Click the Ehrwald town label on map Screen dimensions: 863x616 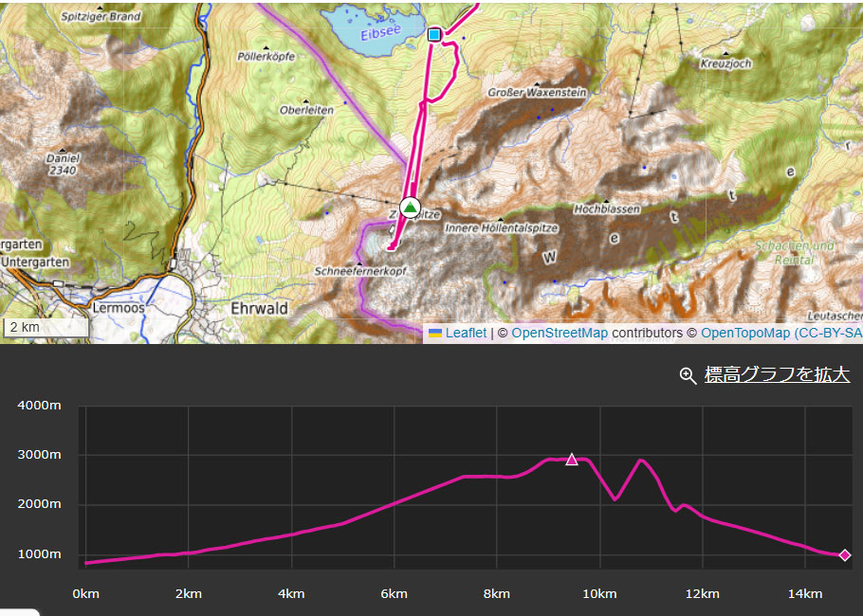pyautogui.click(x=259, y=309)
